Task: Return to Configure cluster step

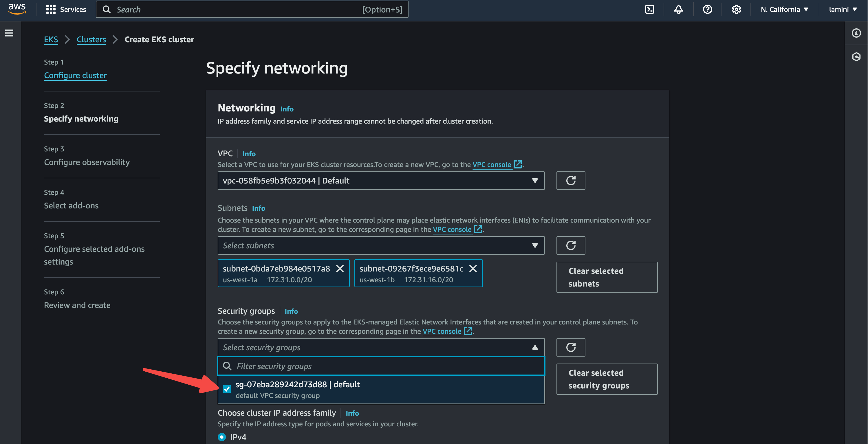Action: point(75,76)
